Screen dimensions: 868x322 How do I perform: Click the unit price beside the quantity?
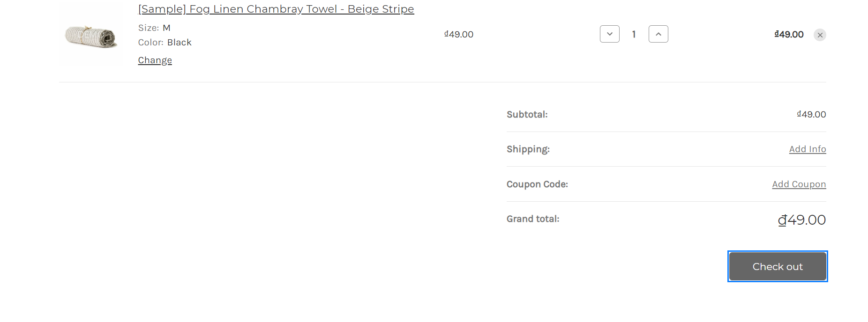459,34
